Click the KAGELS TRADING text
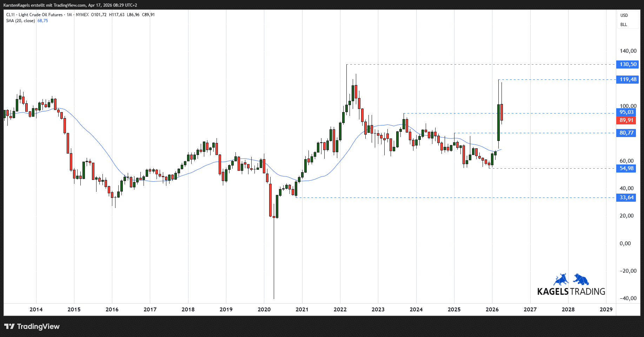The image size is (644, 337). click(x=571, y=292)
